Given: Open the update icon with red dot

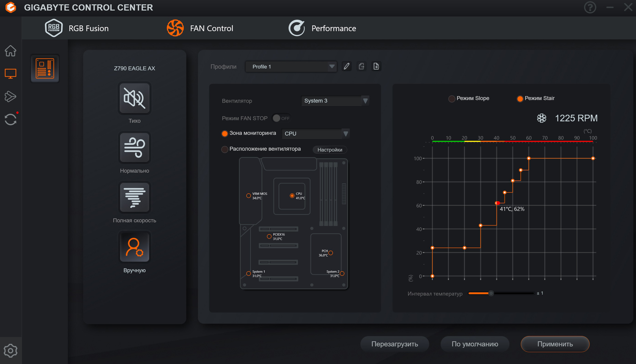Looking at the screenshot, I should click(11, 119).
